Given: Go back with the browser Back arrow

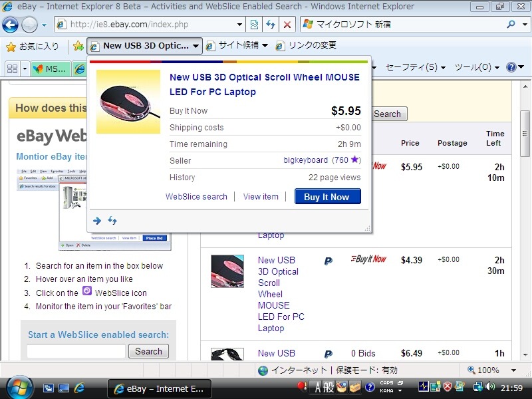Looking at the screenshot, I should pyautogui.click(x=10, y=25).
